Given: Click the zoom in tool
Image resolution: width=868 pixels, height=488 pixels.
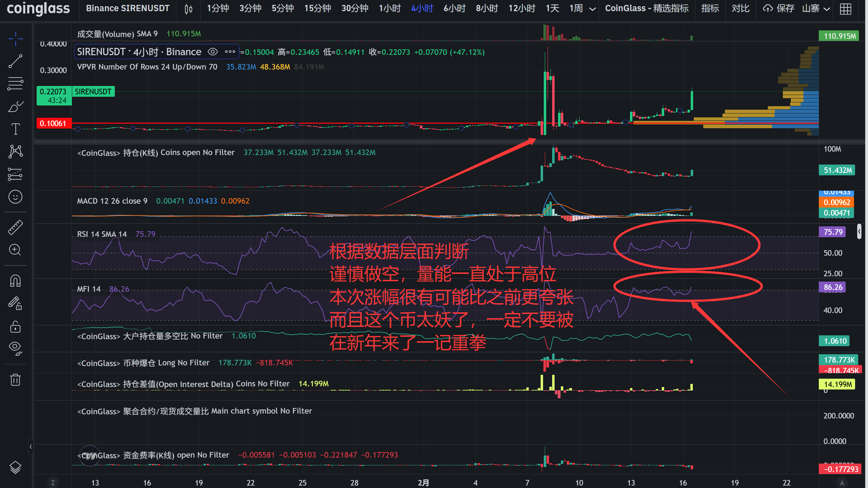Looking at the screenshot, I should pos(15,250).
